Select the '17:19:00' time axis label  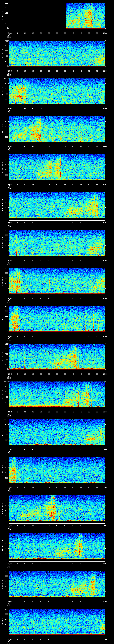(x=9, y=412)
